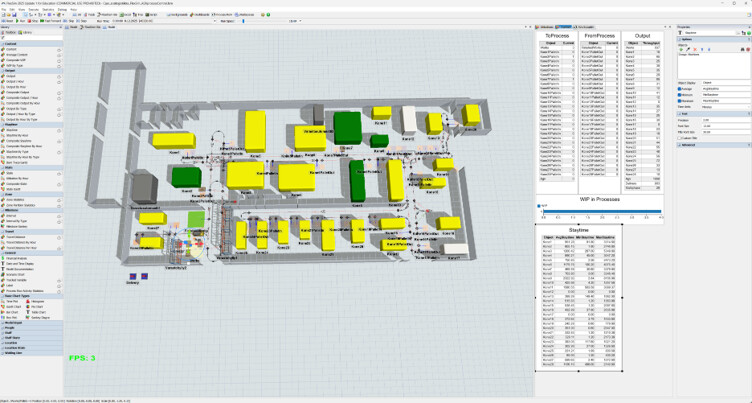Viewport: 752px width, 403px height.
Task: Select the Utilization By Hour chart item
Action: pos(17,178)
